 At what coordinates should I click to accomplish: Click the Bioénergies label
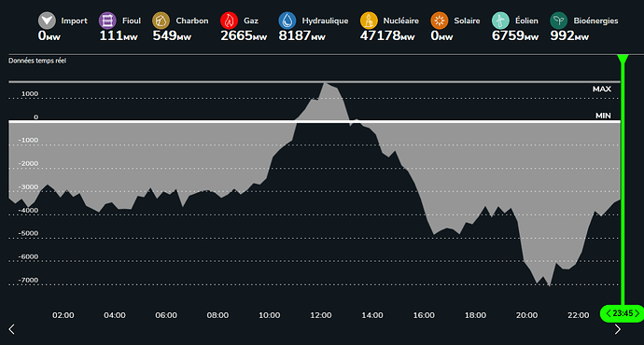point(595,21)
